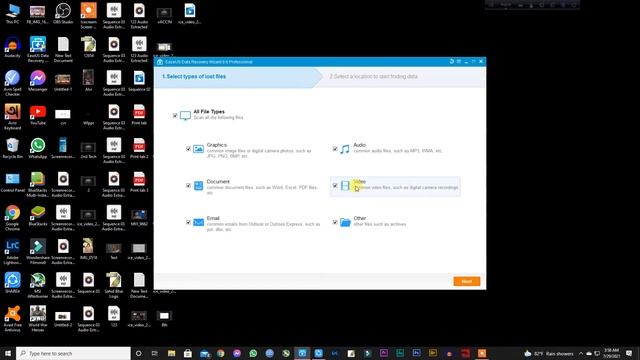Image resolution: width=640 pixels, height=360 pixels.
Task: Open SHAREit desktop shortcut
Action: click(x=12, y=283)
